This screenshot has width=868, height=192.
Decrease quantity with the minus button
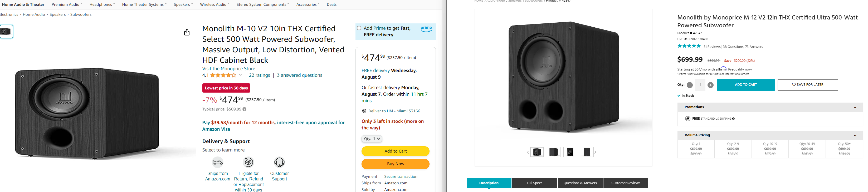pyautogui.click(x=690, y=85)
